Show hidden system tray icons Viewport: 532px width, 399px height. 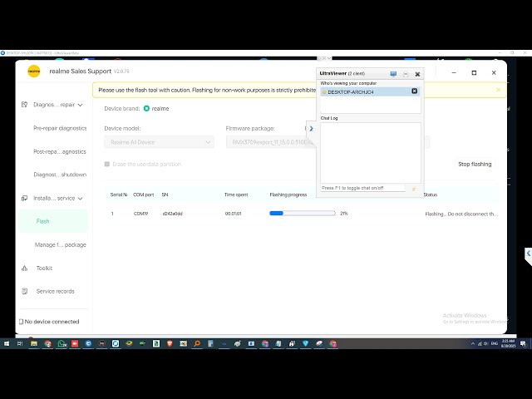(x=473, y=343)
